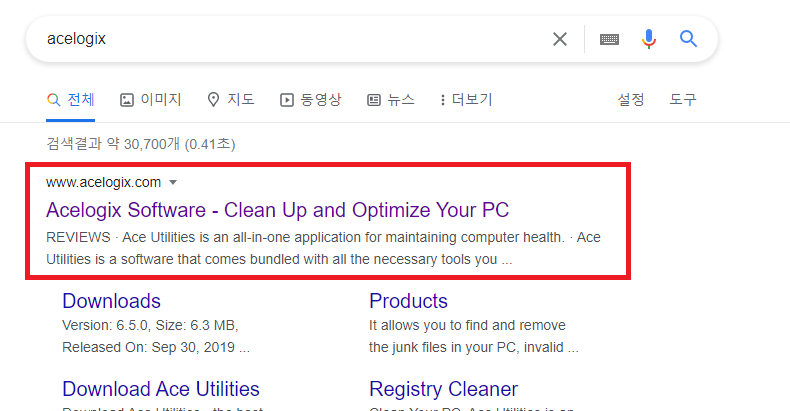
Task: Switch to the 이미지 tab
Action: [150, 100]
